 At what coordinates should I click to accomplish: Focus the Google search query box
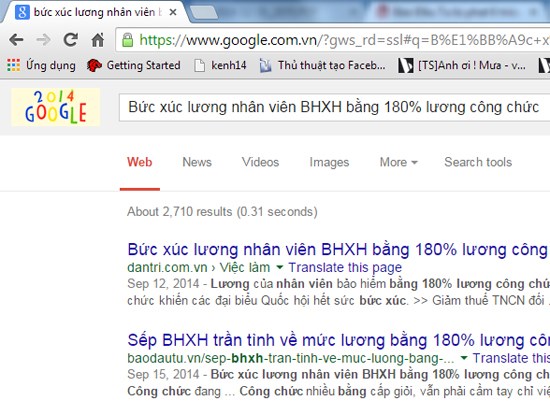click(334, 107)
